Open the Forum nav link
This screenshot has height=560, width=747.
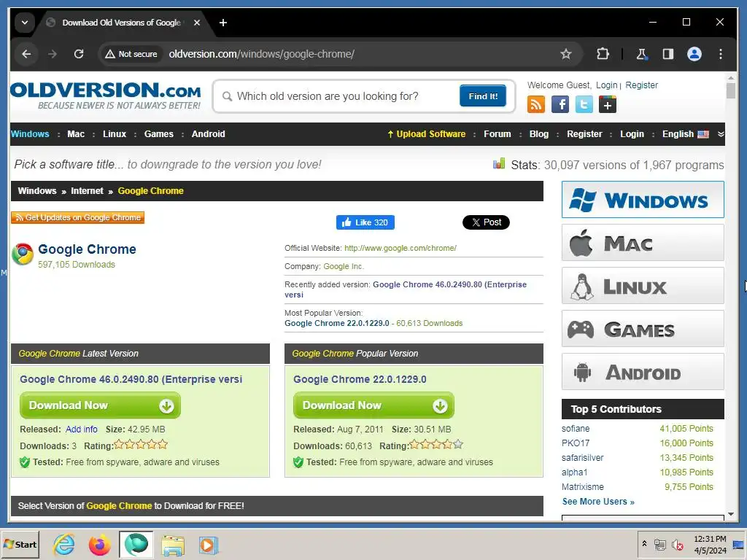tap(497, 134)
